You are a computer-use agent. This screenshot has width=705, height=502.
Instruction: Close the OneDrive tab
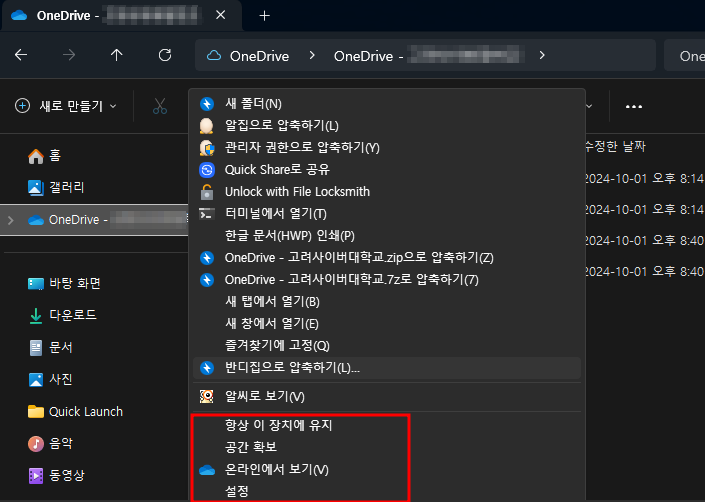[220, 15]
